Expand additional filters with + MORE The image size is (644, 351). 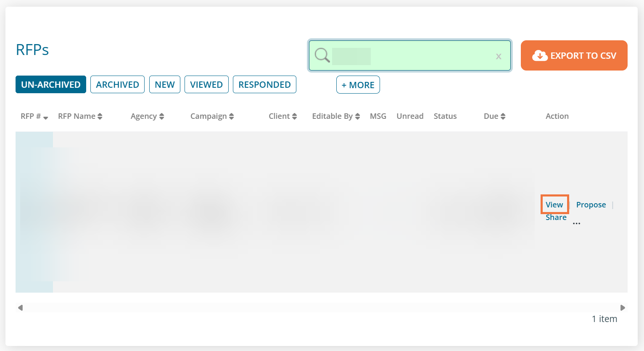point(358,85)
